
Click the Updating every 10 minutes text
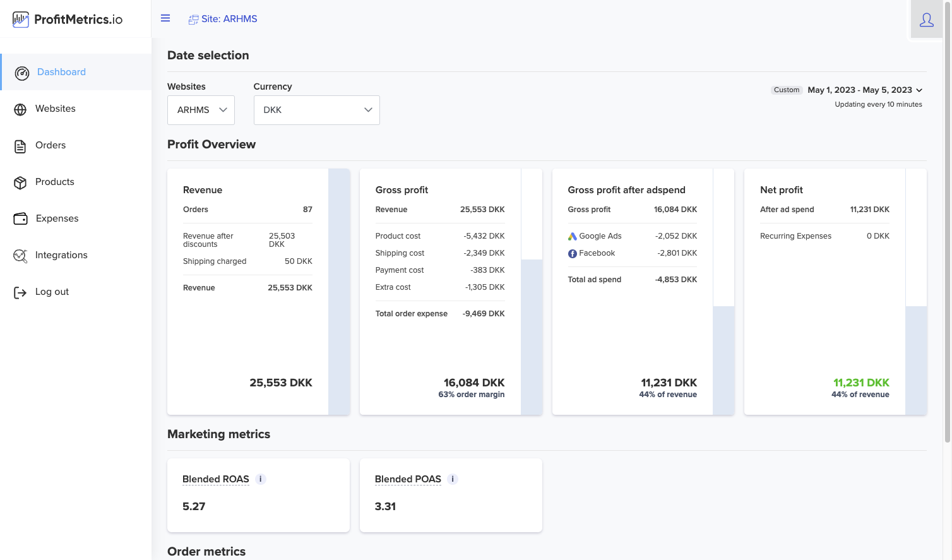click(x=879, y=105)
